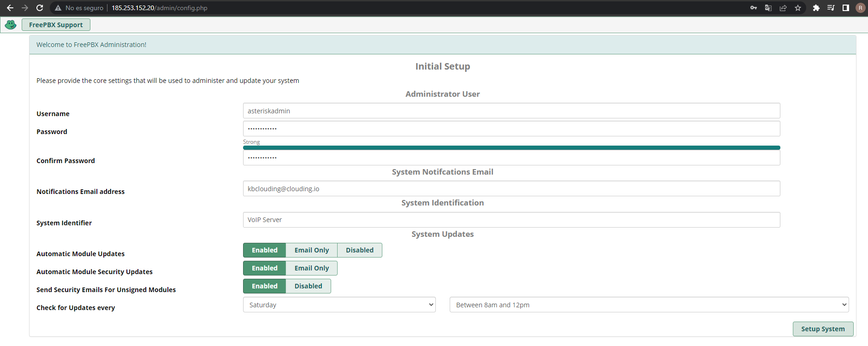Click the Strong password label
The height and width of the screenshot is (346, 868).
[x=251, y=142]
